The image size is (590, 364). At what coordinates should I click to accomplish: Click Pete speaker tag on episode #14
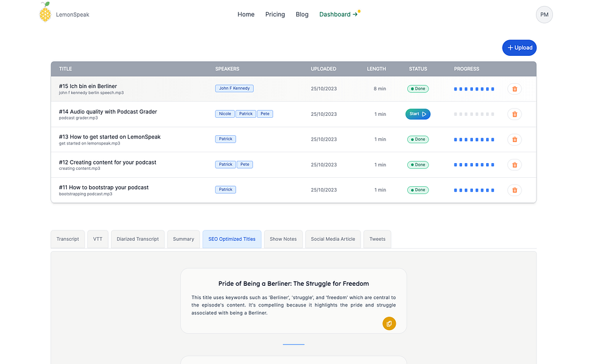(265, 113)
